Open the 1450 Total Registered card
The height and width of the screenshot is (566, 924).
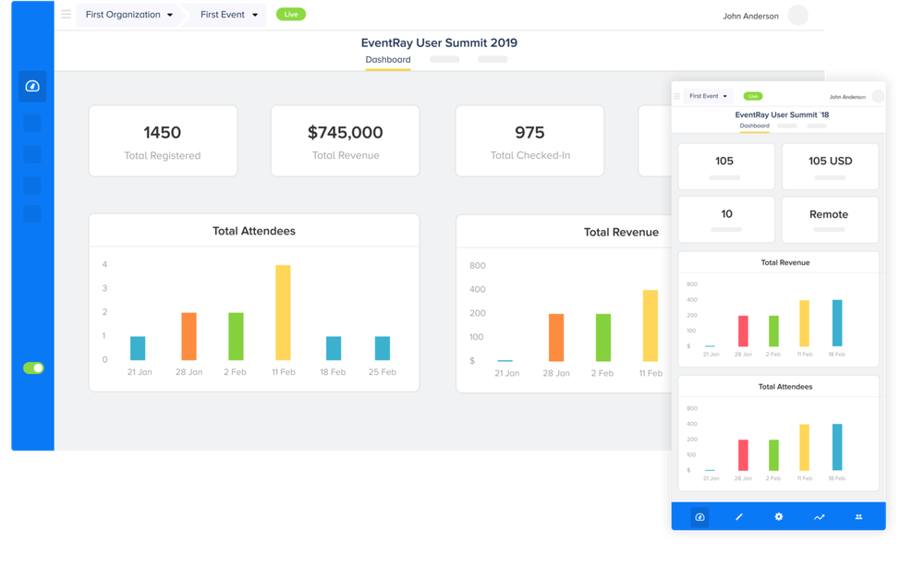164,140
